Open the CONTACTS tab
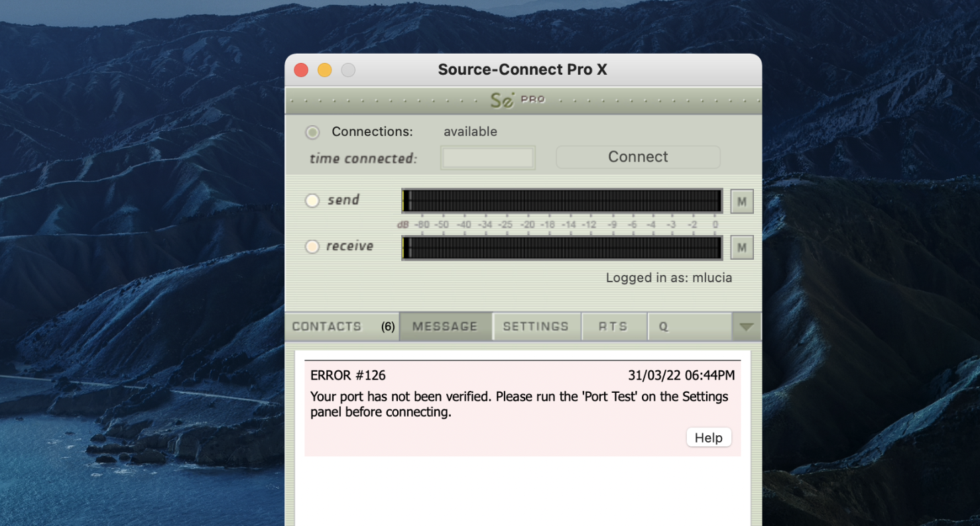Screen dimensions: 980x526 click(x=342, y=327)
